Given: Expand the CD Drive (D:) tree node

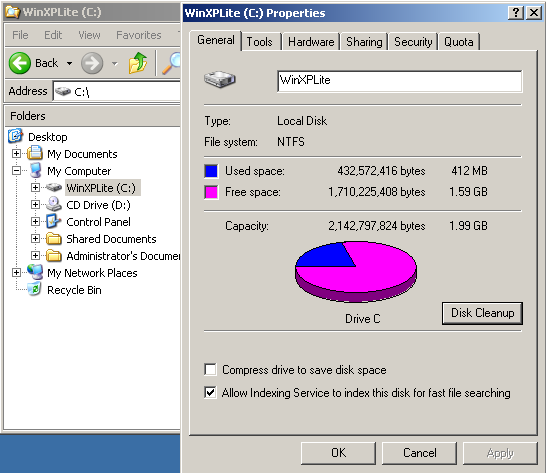Looking at the screenshot, I should coord(35,204).
